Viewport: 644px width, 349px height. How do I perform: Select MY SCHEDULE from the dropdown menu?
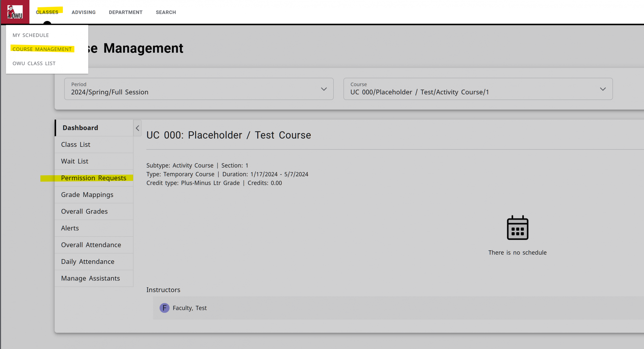(x=30, y=35)
